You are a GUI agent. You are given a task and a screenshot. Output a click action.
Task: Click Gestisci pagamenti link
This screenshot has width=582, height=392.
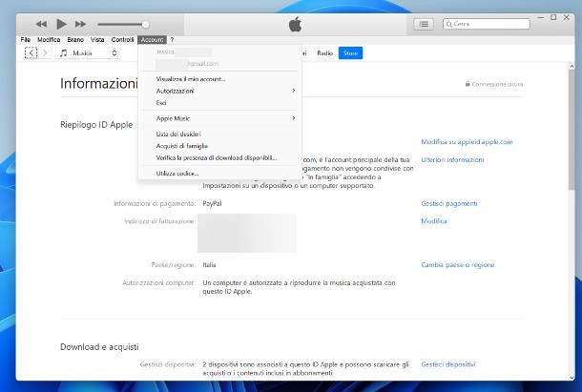click(x=449, y=203)
